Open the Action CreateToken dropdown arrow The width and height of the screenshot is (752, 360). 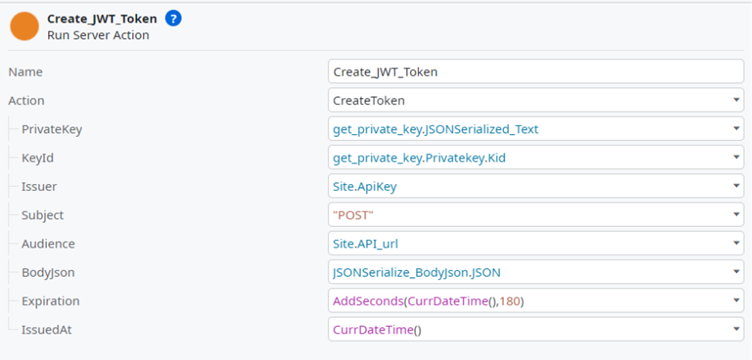pyautogui.click(x=736, y=100)
